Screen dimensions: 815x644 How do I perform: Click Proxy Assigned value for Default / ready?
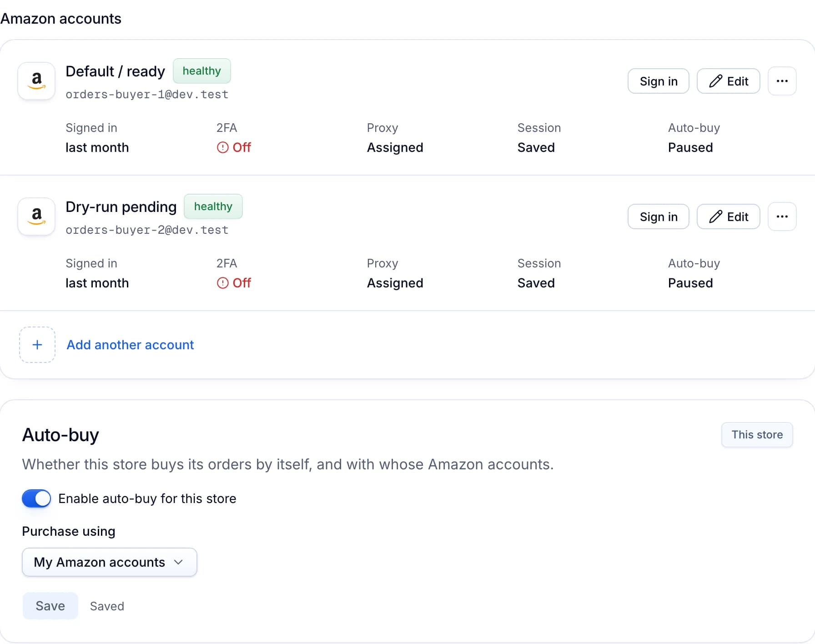[x=395, y=147]
